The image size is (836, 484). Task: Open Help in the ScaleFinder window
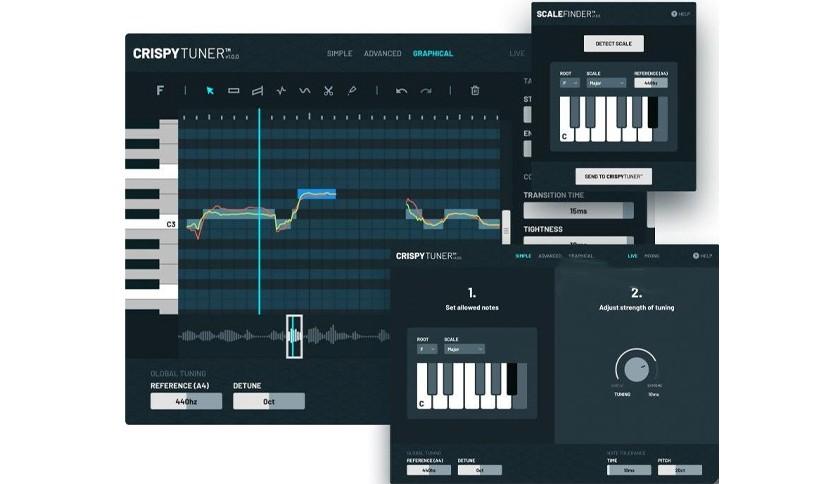[680, 14]
